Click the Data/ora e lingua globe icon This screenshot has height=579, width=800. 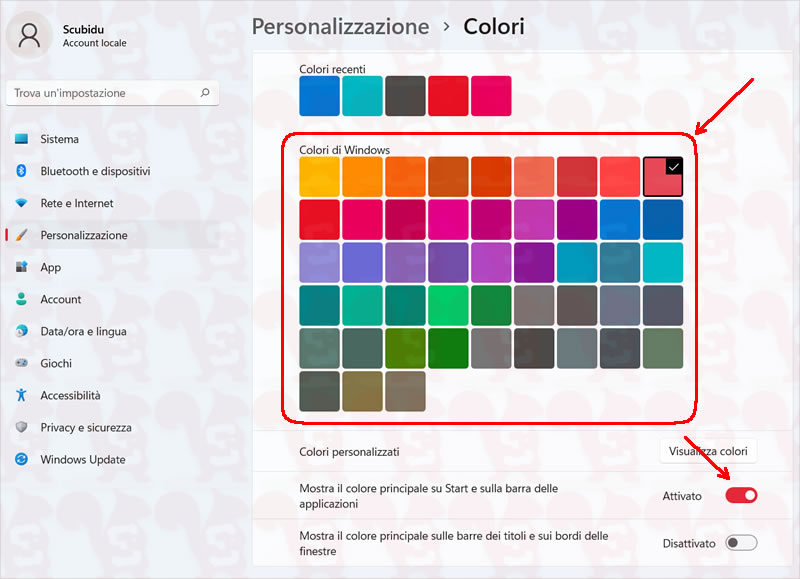coord(21,331)
